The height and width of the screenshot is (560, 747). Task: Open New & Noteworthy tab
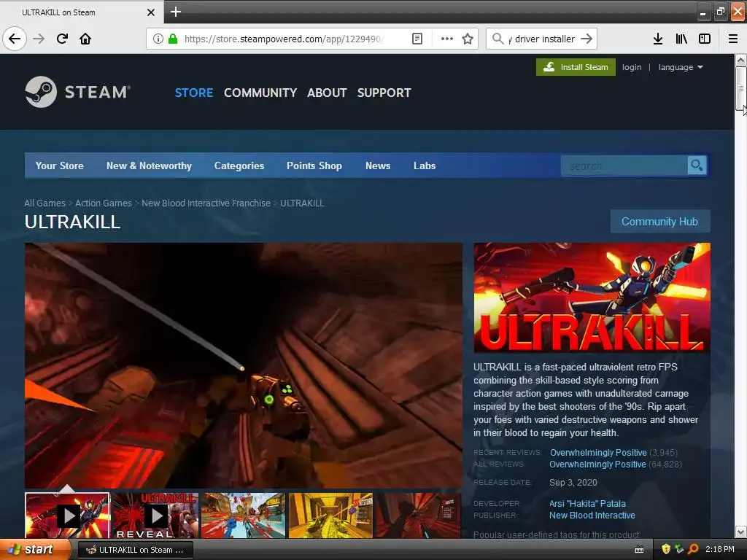[x=149, y=166]
